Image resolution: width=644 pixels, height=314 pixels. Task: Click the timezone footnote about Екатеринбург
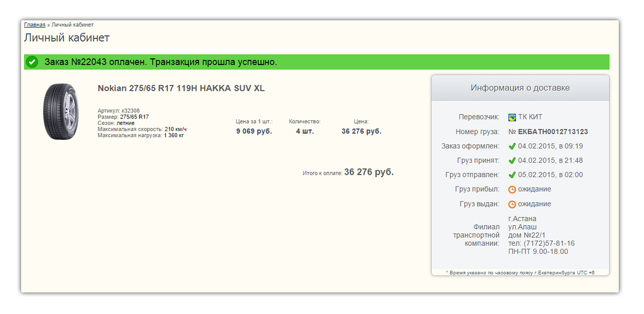pyautogui.click(x=520, y=273)
